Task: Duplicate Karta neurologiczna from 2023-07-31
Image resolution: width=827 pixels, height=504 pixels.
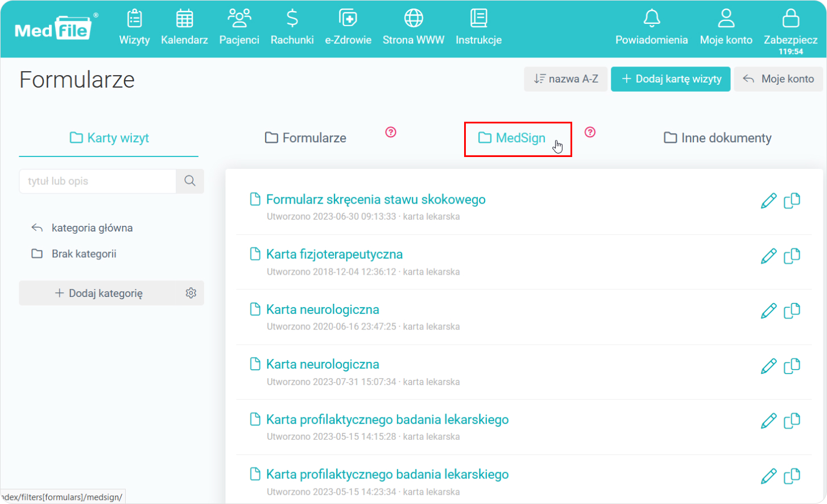Action: point(792,366)
